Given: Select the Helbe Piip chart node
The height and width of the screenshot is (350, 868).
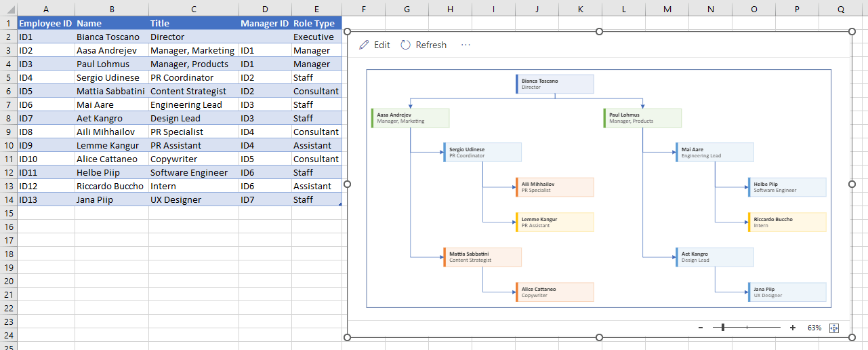Looking at the screenshot, I should (x=787, y=187).
